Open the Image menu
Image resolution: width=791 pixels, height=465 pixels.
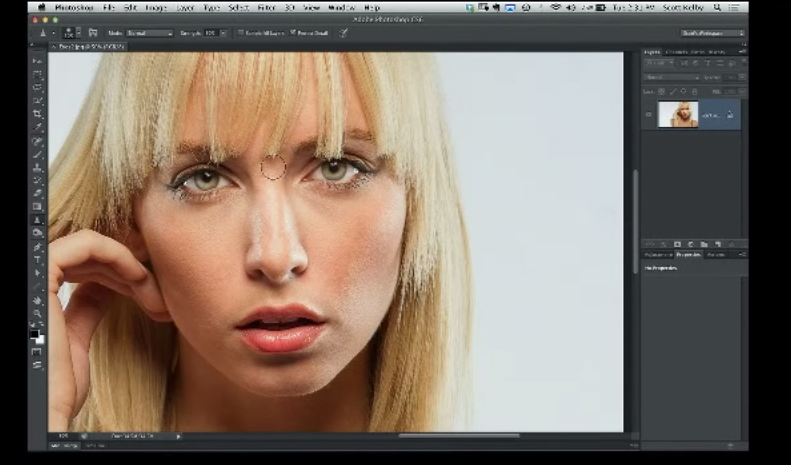[x=156, y=7]
